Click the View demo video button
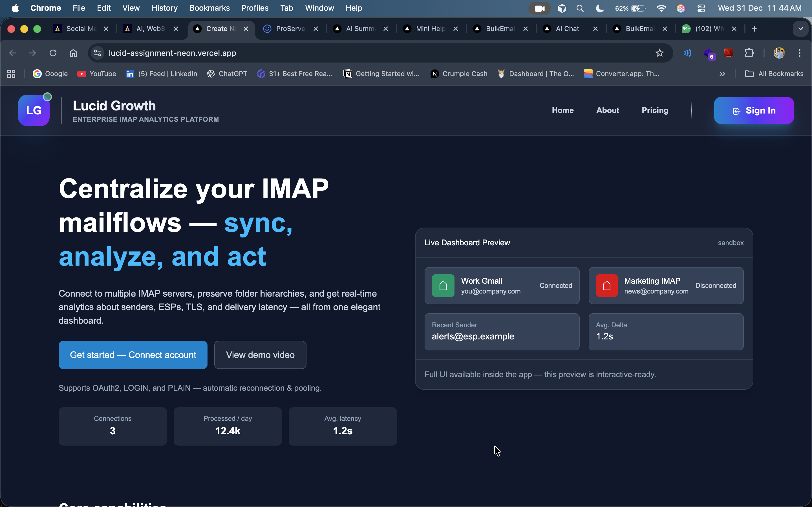 pos(260,355)
